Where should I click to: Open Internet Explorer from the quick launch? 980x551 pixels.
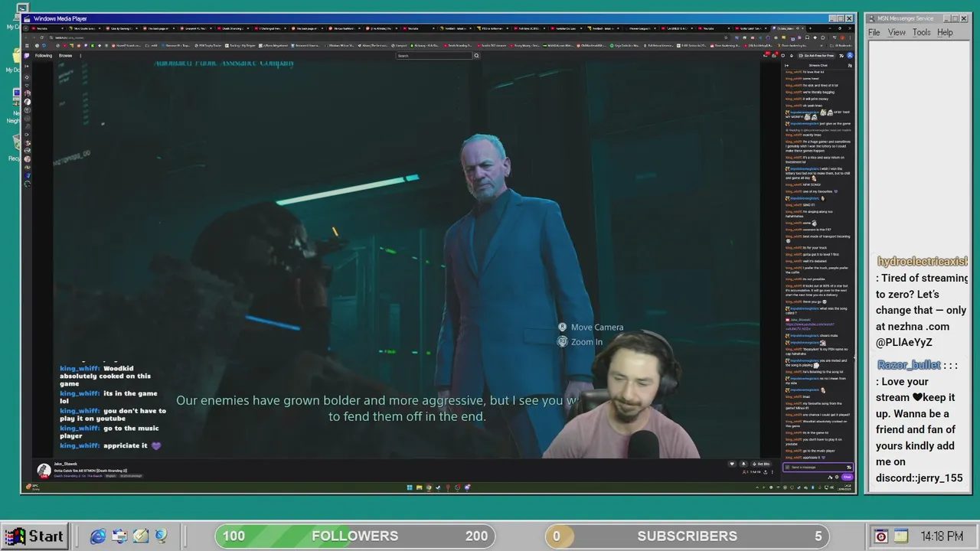tap(98, 536)
